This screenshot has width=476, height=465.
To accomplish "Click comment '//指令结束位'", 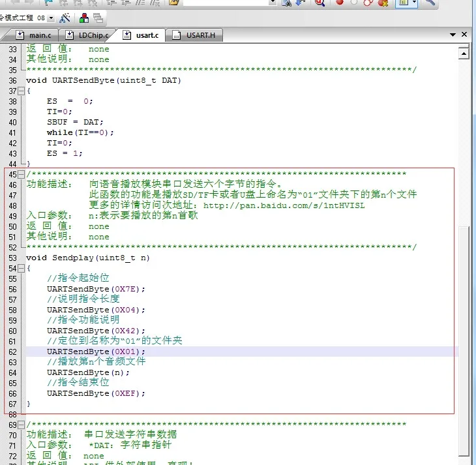I will pos(78,382).
